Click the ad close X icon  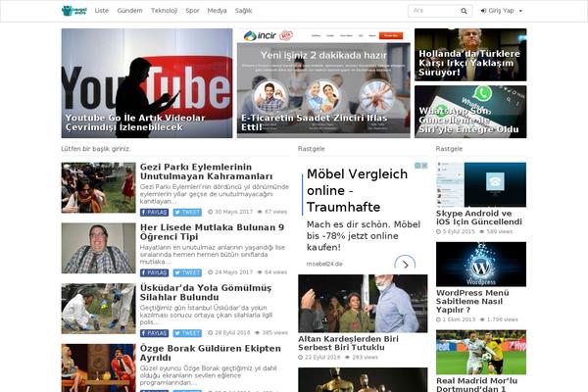click(424, 166)
